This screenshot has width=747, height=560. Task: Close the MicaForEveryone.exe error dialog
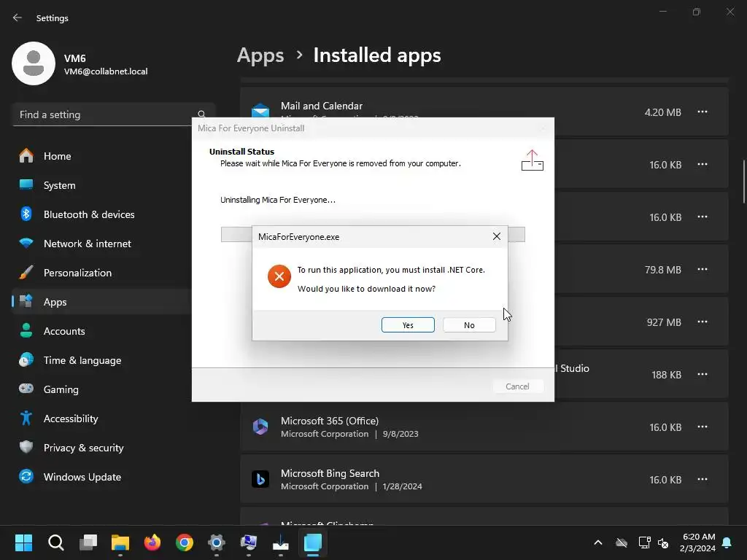496,236
